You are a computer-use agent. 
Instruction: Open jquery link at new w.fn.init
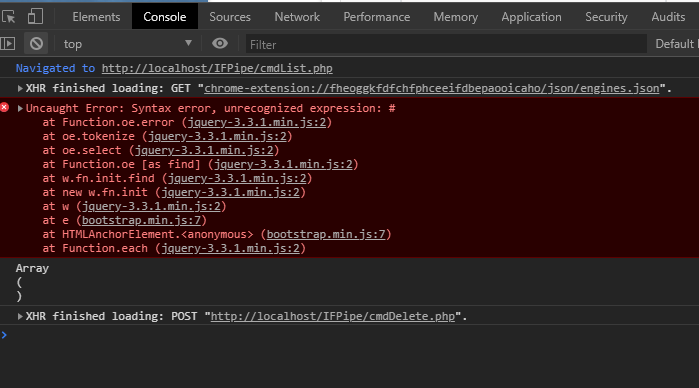pyautogui.click(x=230, y=192)
